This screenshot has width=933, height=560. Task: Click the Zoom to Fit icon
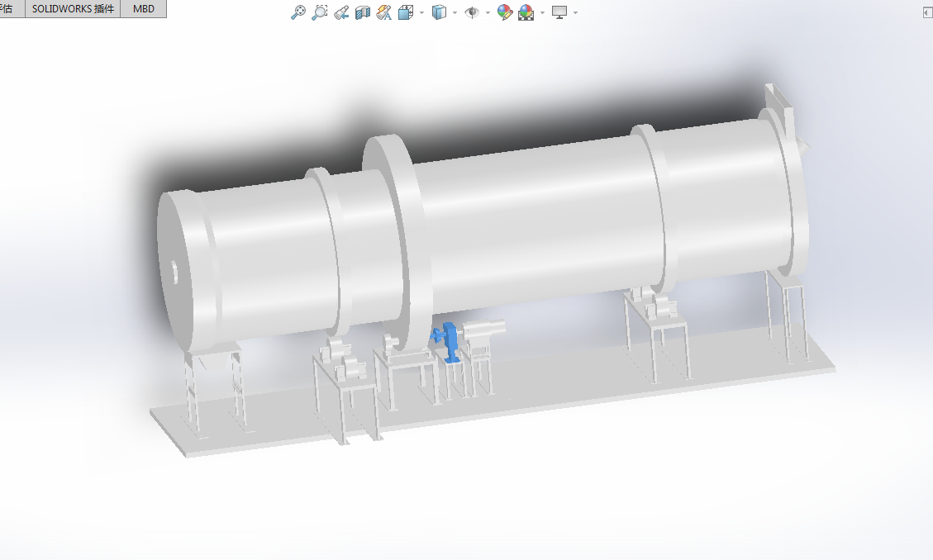298,12
